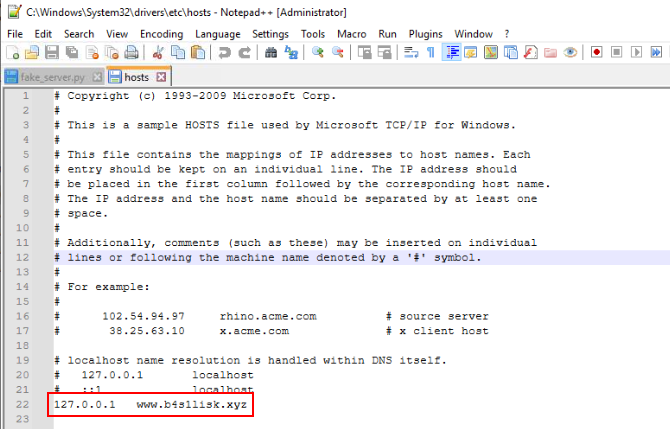Click the 102.54.94.97 address text
The height and width of the screenshot is (429, 670).
click(x=143, y=316)
